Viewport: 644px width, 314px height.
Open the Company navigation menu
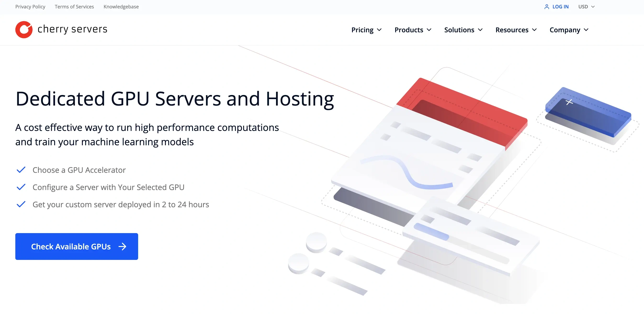pyautogui.click(x=569, y=30)
